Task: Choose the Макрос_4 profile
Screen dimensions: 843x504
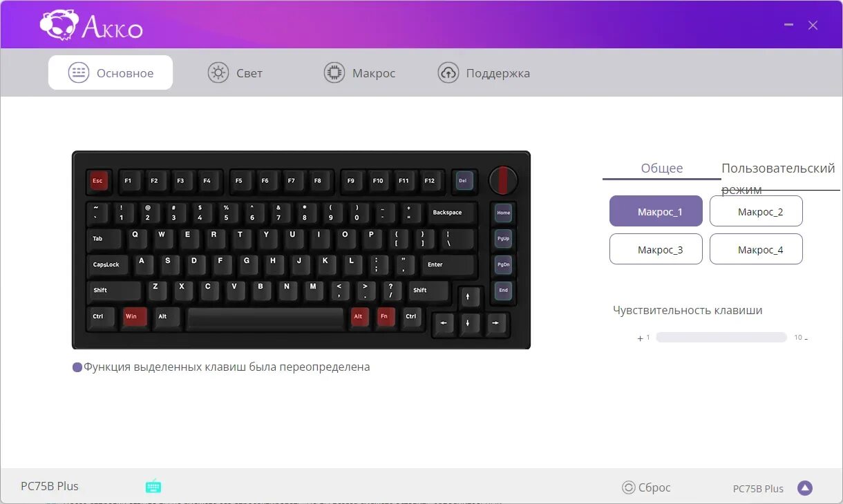Action: pyautogui.click(x=756, y=249)
